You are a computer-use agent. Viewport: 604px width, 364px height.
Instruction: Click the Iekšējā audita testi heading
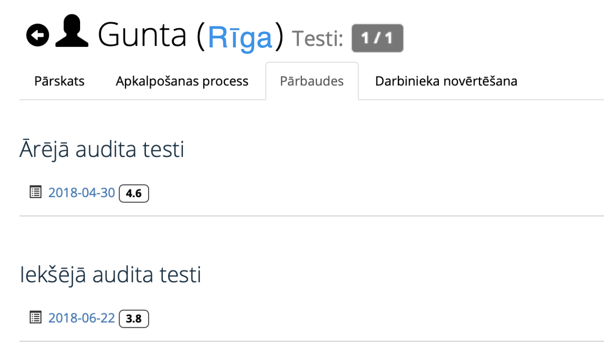pos(110,275)
